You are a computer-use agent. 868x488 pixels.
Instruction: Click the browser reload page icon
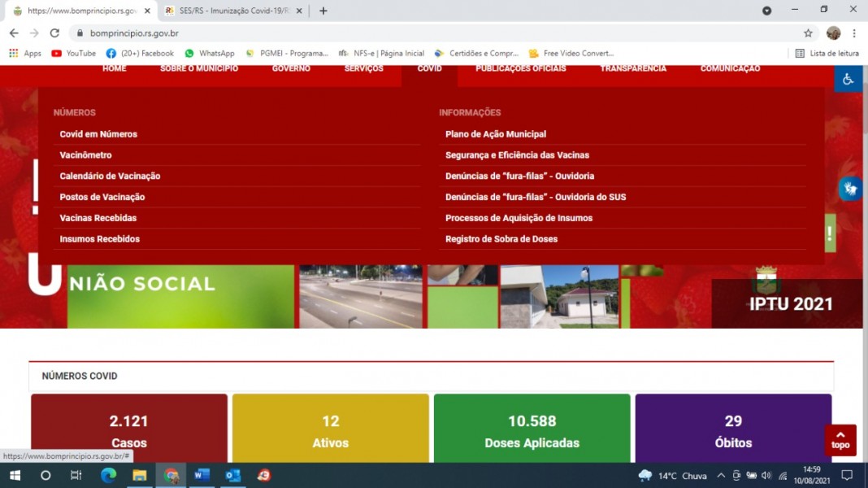pos(54,33)
